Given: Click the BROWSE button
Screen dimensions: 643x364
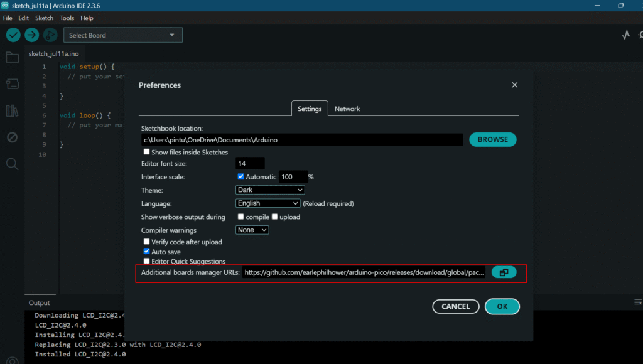Looking at the screenshot, I should 492,139.
